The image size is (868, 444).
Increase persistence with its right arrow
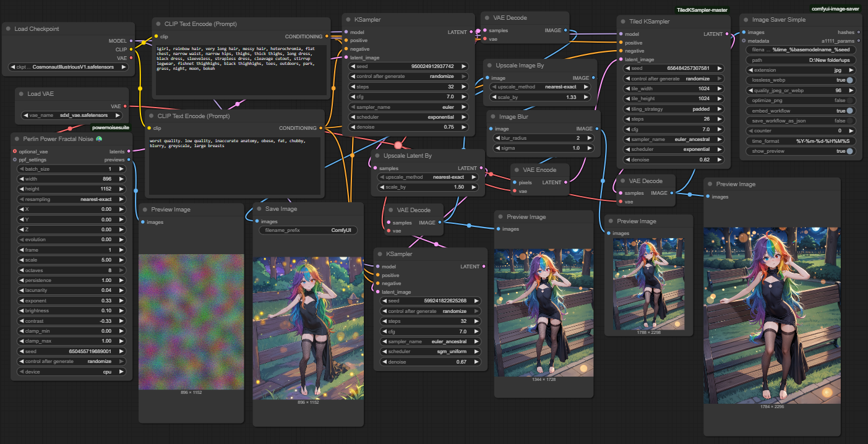coord(121,280)
